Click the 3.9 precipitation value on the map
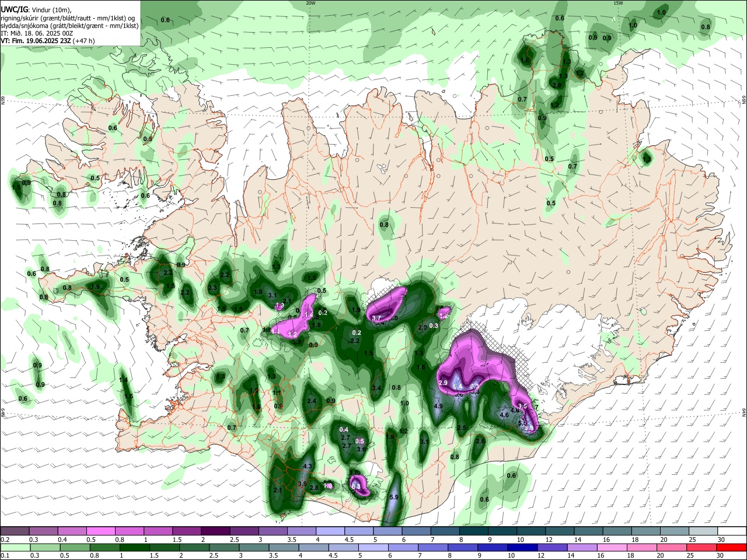The width and height of the screenshot is (747, 560). click(x=302, y=484)
